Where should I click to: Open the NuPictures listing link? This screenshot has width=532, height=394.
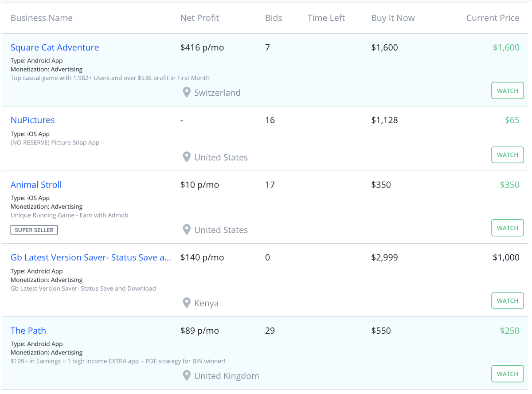[33, 120]
